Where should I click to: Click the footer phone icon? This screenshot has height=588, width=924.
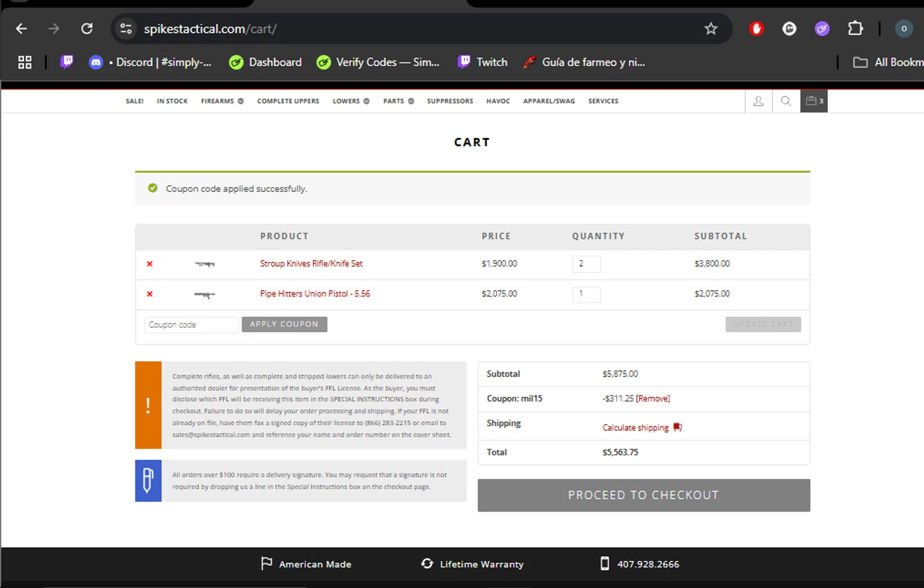605,563
